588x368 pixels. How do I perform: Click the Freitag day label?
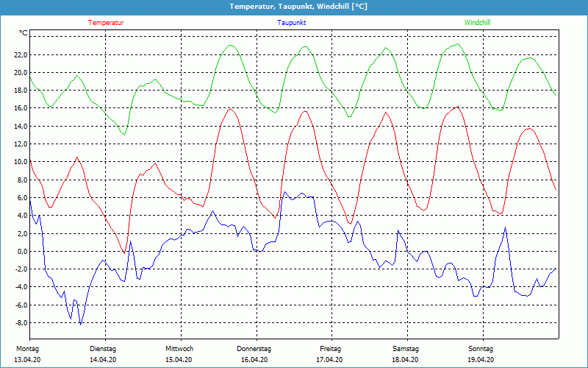pos(330,349)
